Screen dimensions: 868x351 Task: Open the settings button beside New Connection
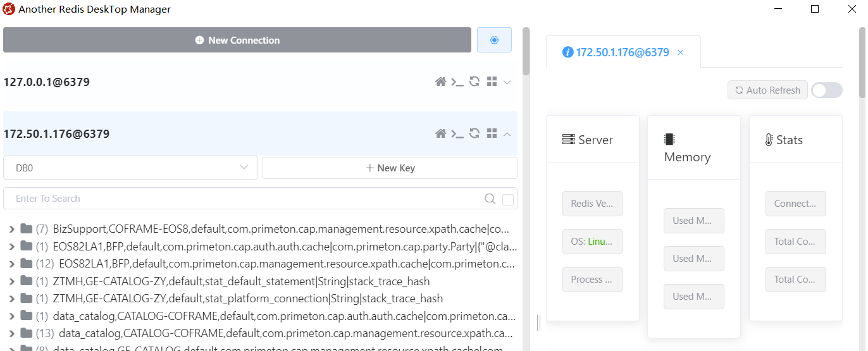(x=494, y=40)
